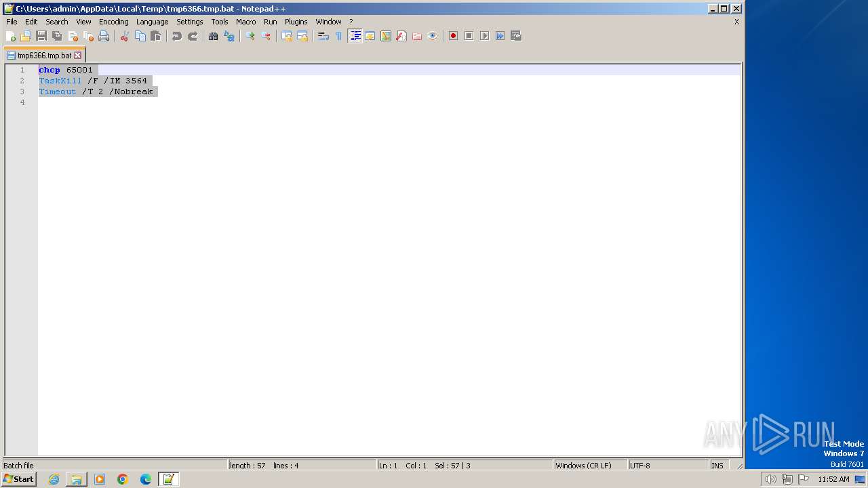Click the Redo toolbar icon

point(193,36)
